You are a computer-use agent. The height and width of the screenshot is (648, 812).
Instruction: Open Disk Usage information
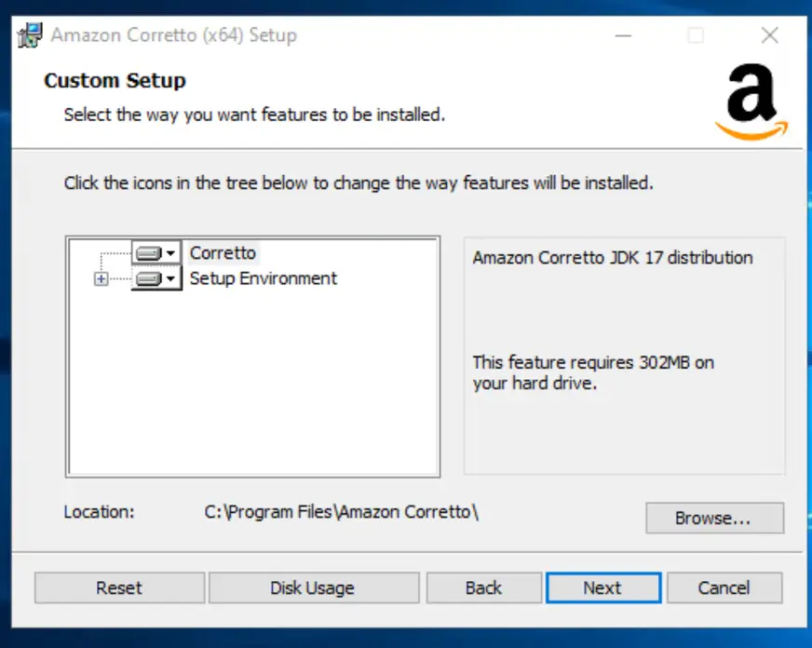pyautogui.click(x=314, y=587)
